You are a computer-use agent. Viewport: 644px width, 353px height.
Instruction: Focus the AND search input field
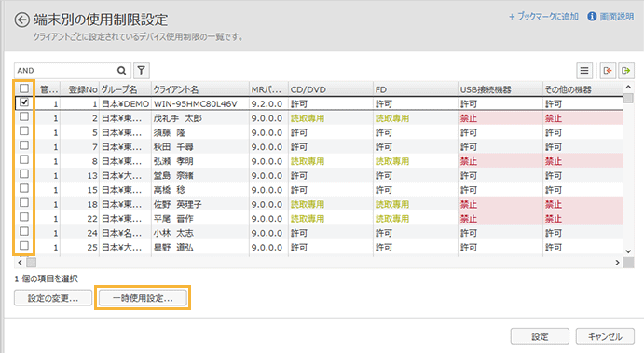pyautogui.click(x=66, y=71)
